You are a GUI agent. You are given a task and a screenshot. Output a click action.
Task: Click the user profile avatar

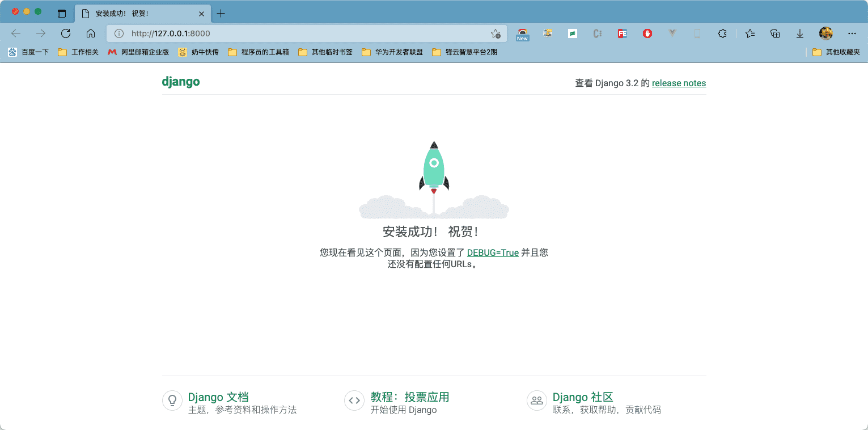pos(825,33)
